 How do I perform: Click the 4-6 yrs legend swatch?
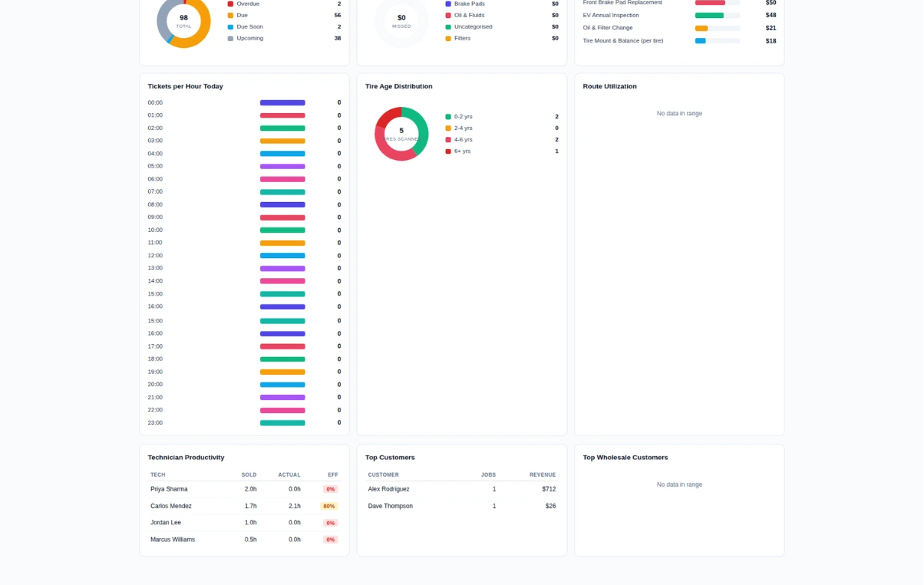point(448,140)
